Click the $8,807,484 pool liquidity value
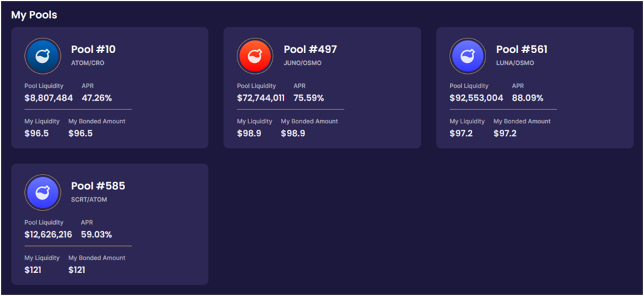 49,98
